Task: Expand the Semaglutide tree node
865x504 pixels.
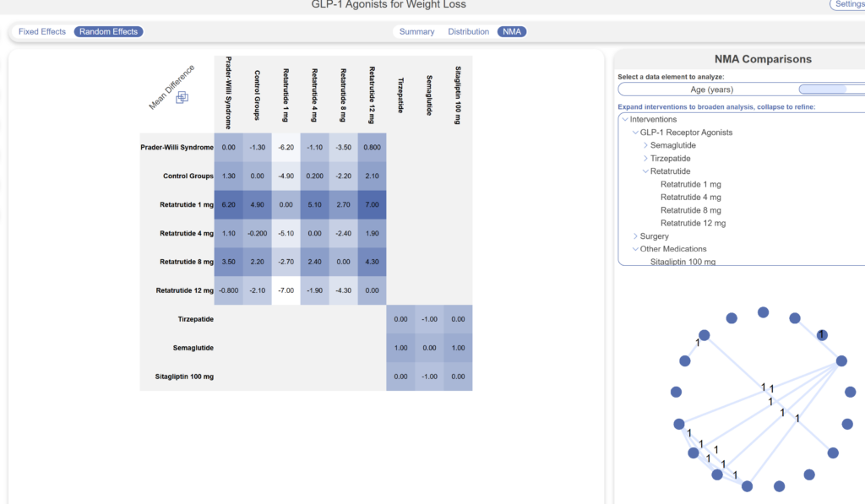Action: [x=645, y=145]
